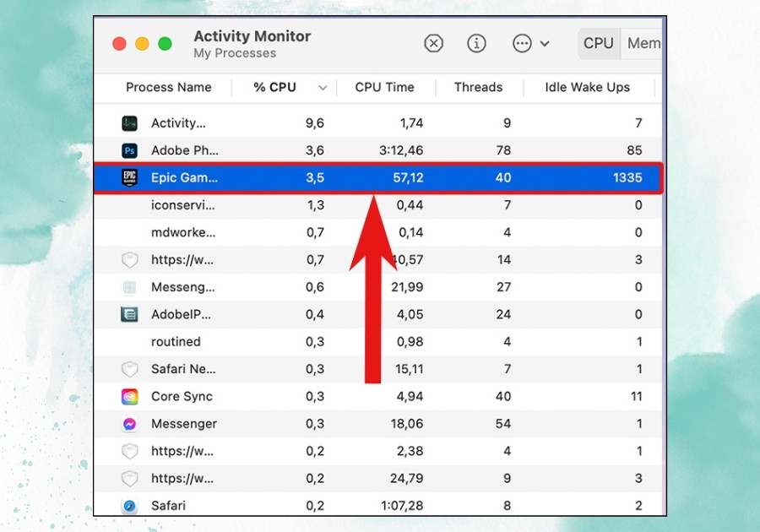Click the 1335 idle wake ups value

pos(627,177)
